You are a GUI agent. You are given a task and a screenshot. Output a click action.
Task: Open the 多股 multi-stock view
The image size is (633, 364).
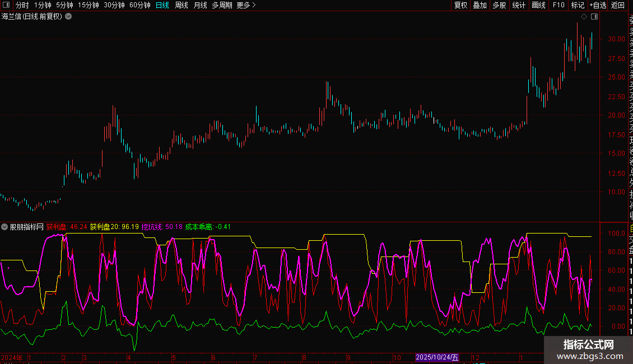click(499, 5)
